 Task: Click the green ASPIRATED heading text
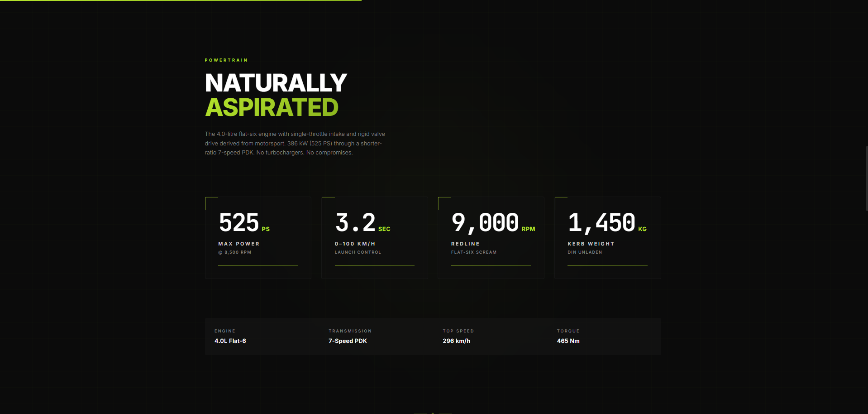pyautogui.click(x=272, y=108)
